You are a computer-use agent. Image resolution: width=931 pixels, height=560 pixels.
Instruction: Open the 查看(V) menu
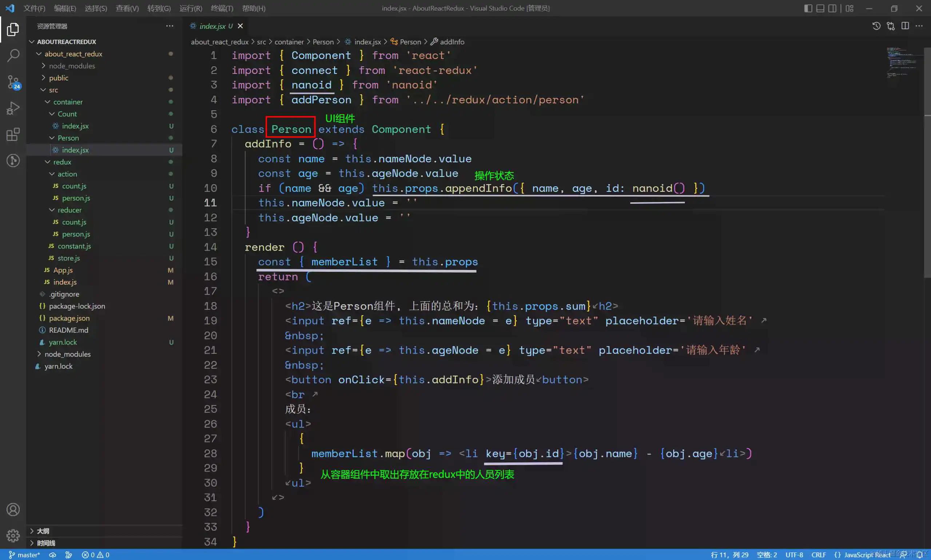tap(127, 8)
